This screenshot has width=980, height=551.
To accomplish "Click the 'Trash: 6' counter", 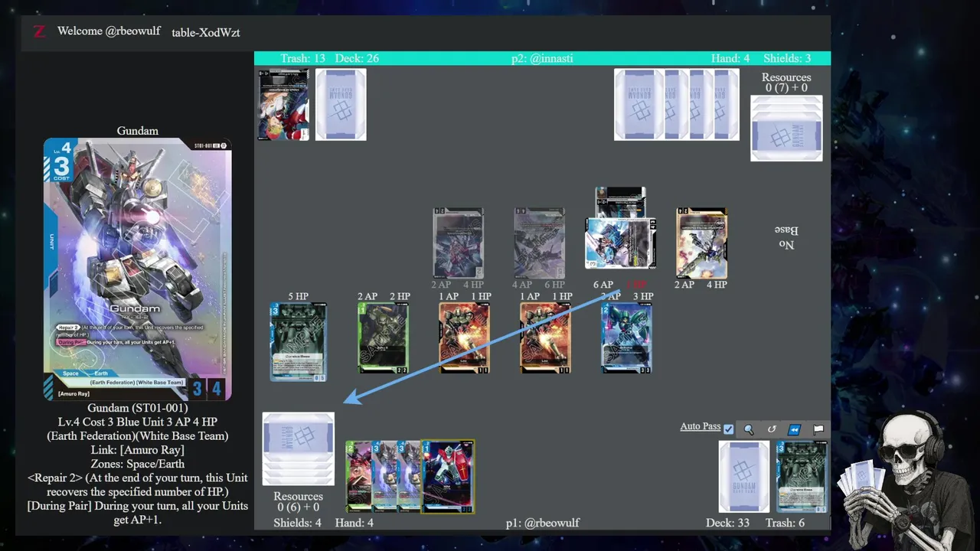I will point(785,523).
